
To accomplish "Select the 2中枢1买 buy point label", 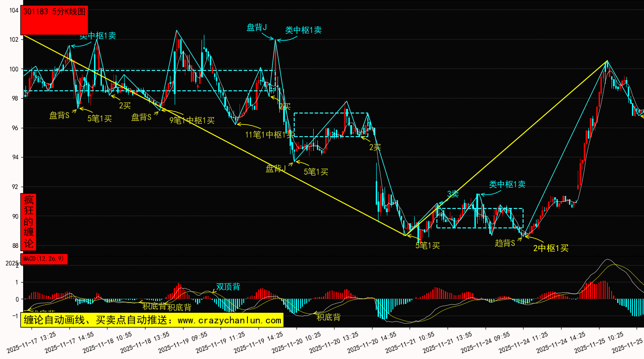I will click(x=550, y=248).
